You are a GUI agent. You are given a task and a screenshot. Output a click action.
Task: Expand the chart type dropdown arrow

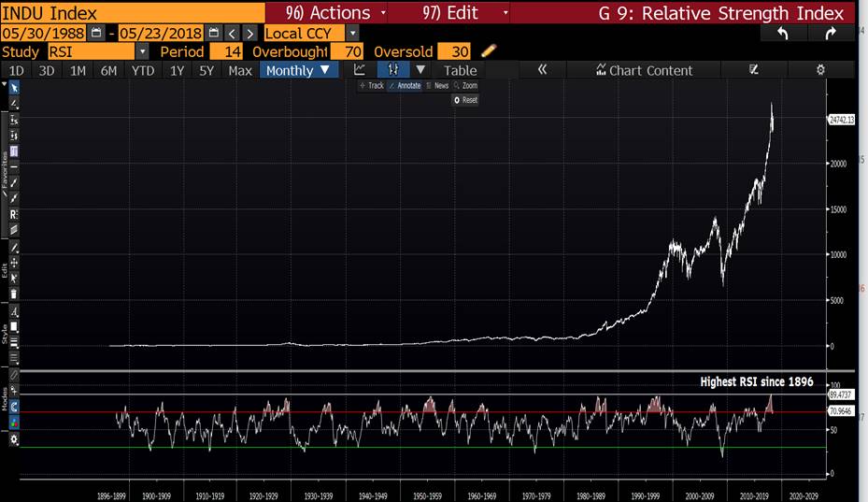420,70
